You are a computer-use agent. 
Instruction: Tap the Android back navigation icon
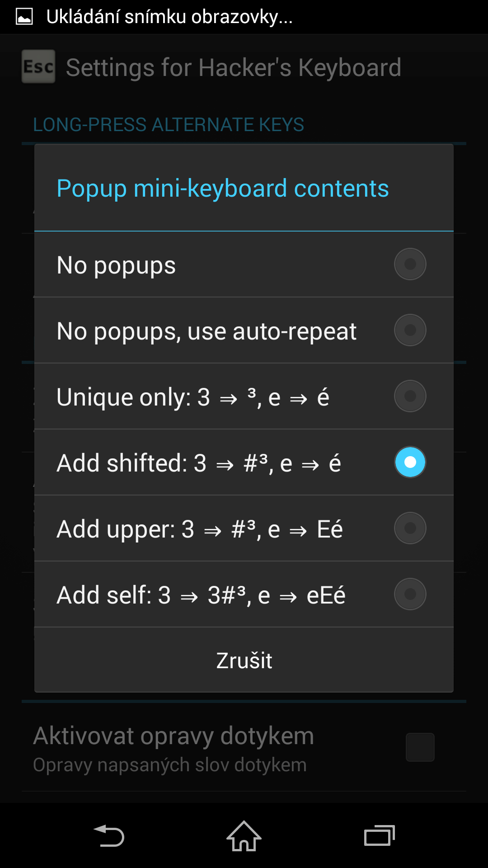pos(108,835)
